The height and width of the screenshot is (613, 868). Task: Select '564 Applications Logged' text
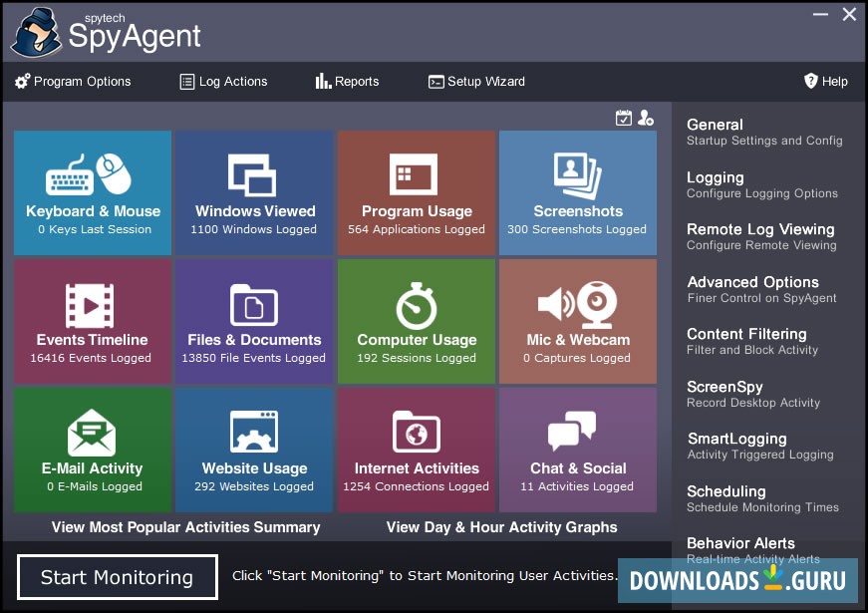click(417, 229)
